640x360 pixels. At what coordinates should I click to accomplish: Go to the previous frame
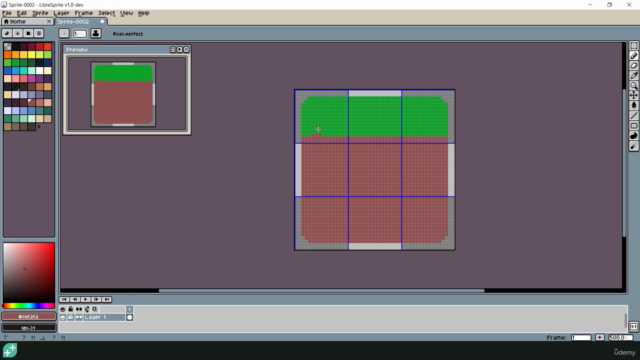(75, 300)
